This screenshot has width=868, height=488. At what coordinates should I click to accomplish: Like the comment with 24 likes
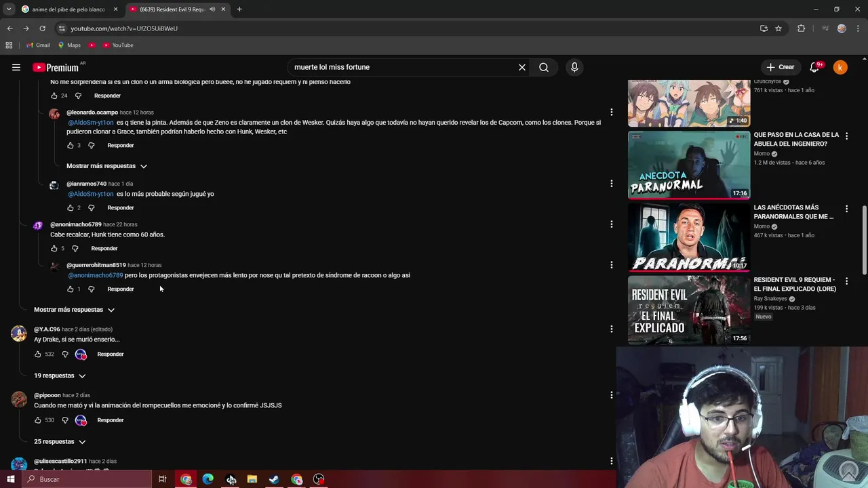54,96
